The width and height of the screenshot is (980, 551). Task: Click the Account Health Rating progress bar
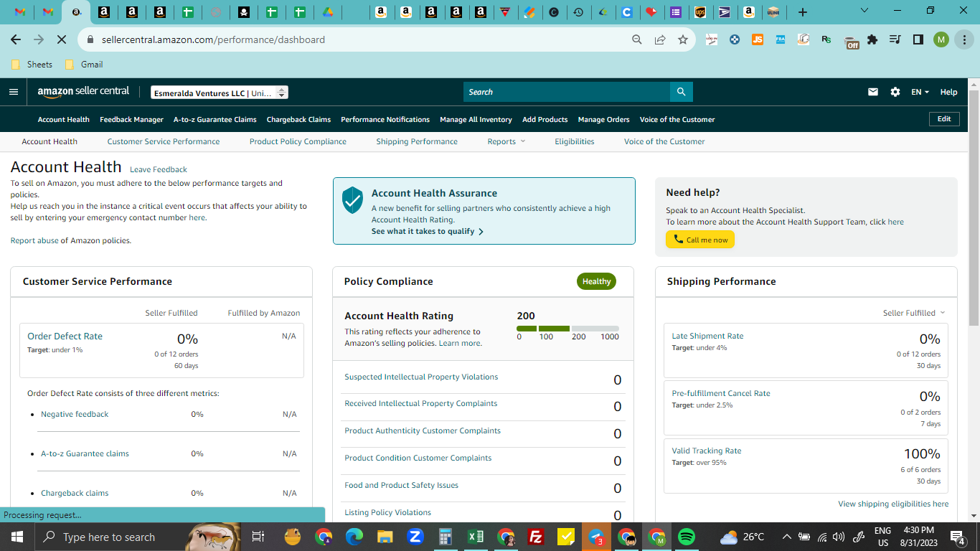pyautogui.click(x=567, y=329)
